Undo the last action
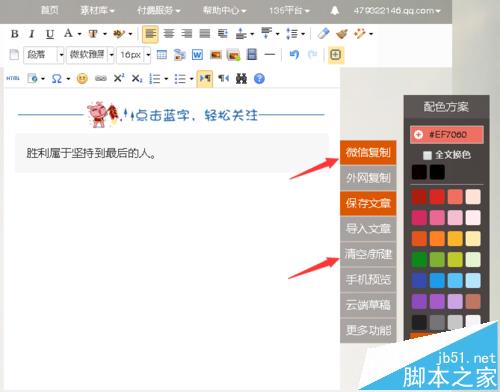Viewport: 500px width, 392px height. (x=294, y=54)
